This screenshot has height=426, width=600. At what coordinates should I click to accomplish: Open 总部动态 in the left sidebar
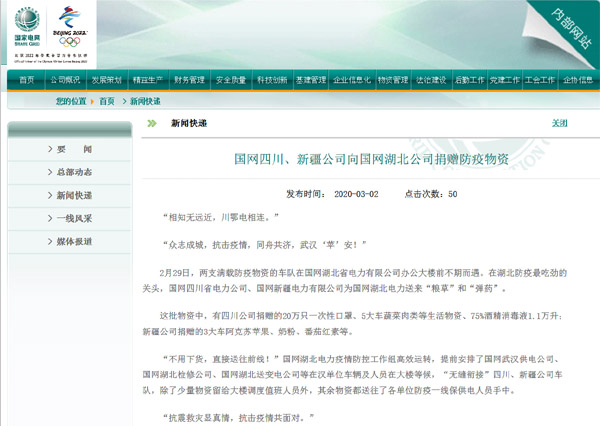[74, 172]
